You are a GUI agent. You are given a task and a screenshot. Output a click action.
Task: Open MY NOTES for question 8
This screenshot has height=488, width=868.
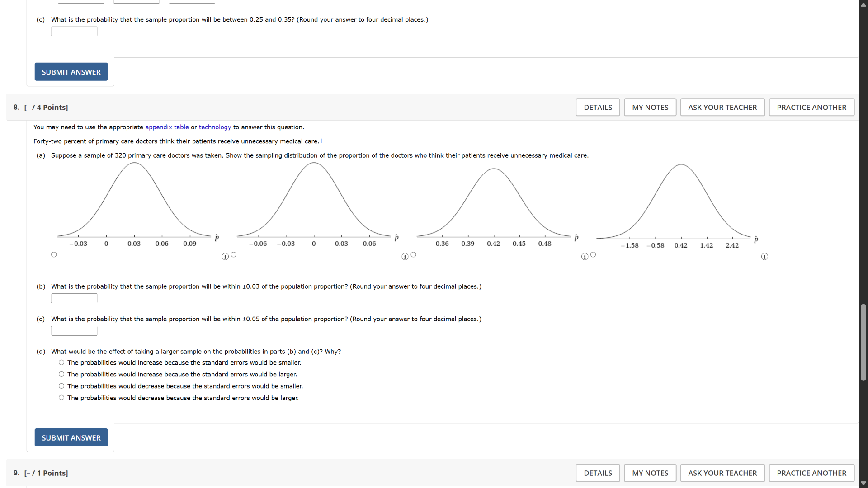click(650, 107)
